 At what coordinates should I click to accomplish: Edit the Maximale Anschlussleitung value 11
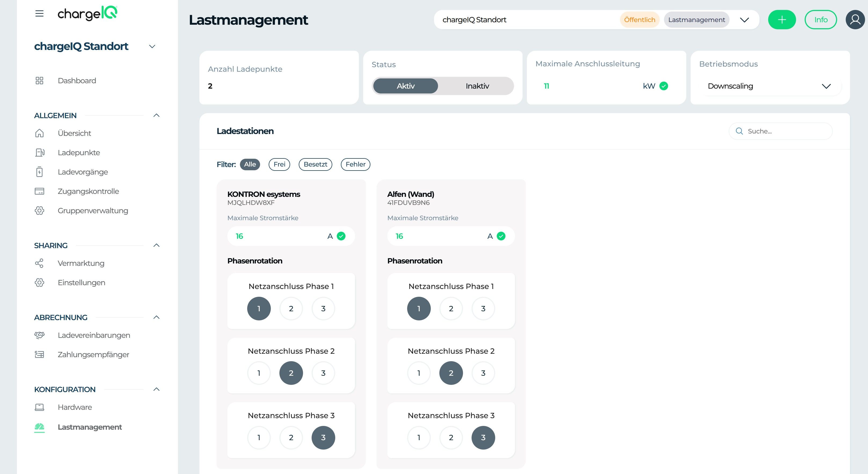546,86
